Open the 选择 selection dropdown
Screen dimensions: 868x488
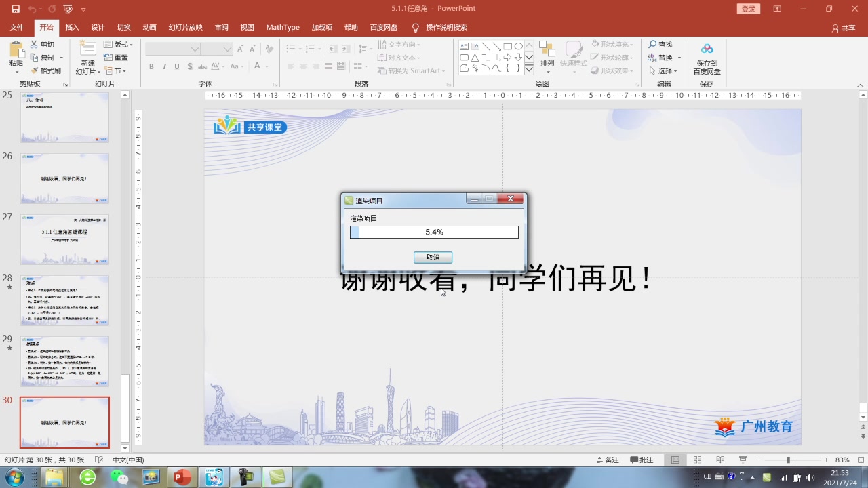click(x=663, y=70)
